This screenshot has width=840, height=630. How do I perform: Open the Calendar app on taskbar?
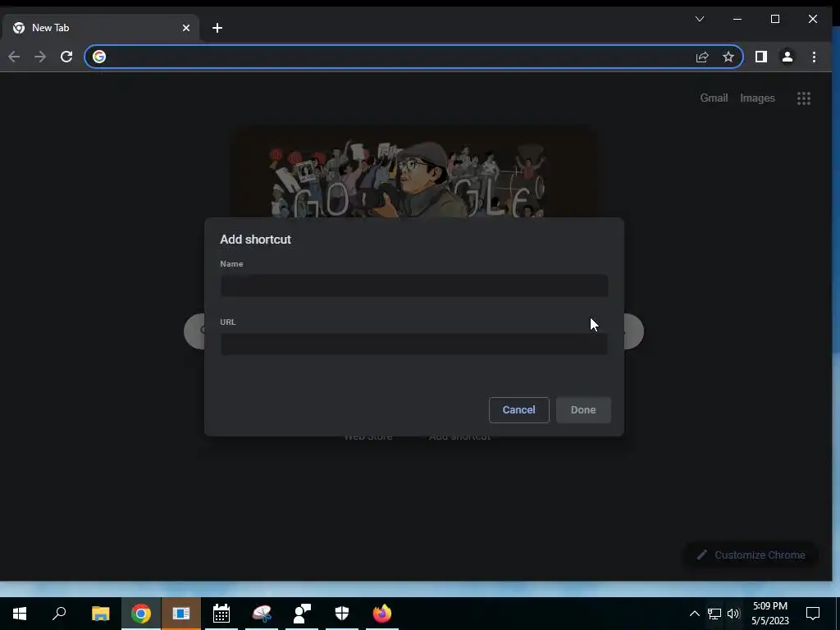pos(221,614)
